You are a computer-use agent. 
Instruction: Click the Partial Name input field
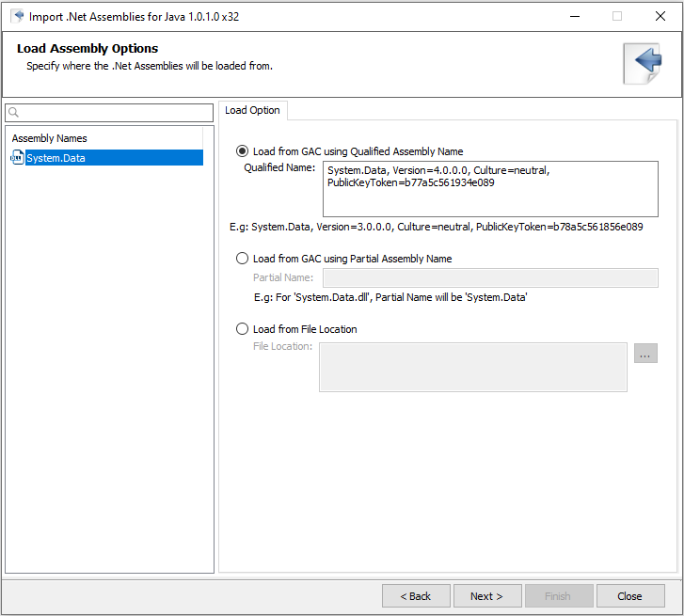click(489, 277)
